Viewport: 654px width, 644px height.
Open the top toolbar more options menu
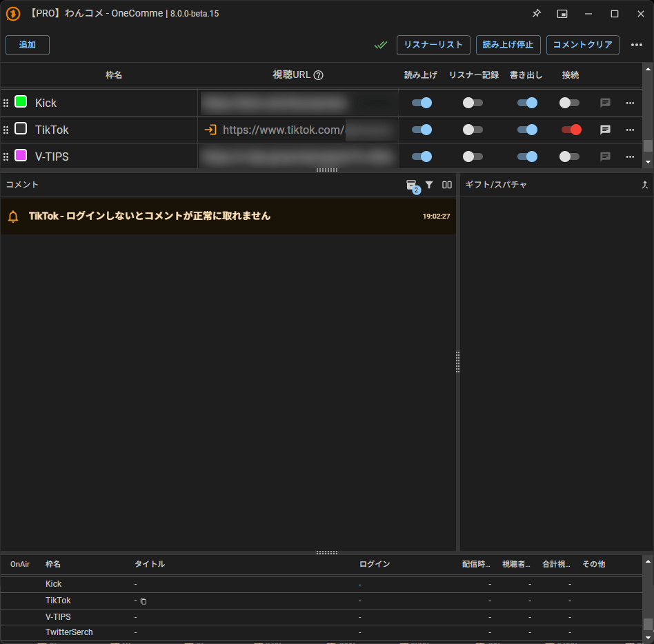tap(637, 45)
